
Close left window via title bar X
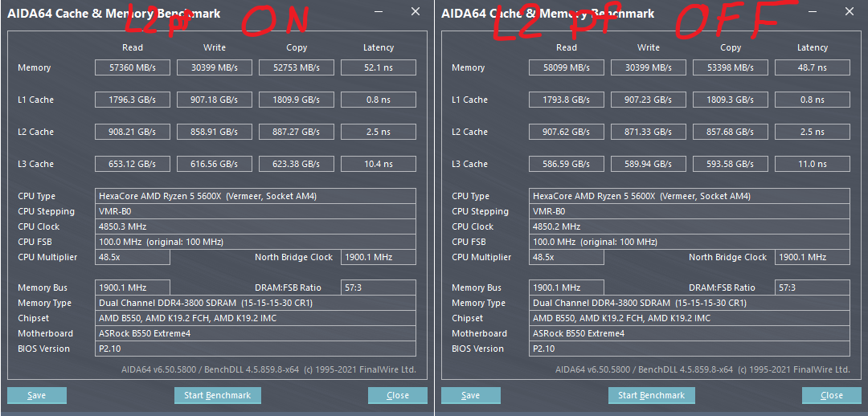coord(416,11)
